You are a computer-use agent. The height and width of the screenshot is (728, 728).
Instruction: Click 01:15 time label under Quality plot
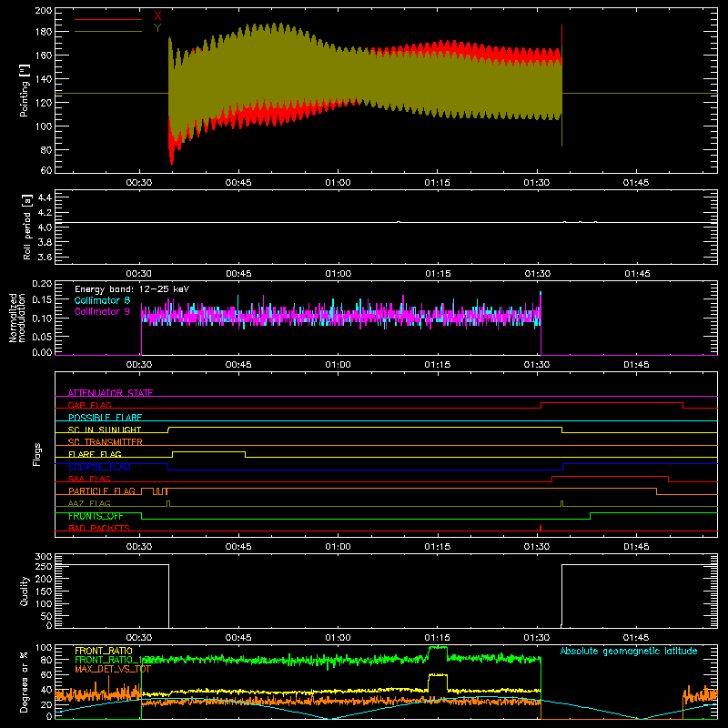point(438,638)
